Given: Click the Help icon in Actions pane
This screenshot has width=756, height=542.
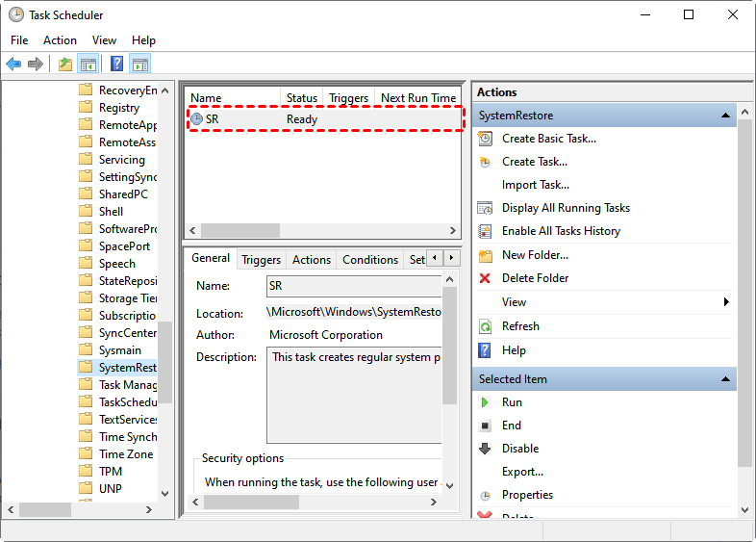Looking at the screenshot, I should coord(485,350).
